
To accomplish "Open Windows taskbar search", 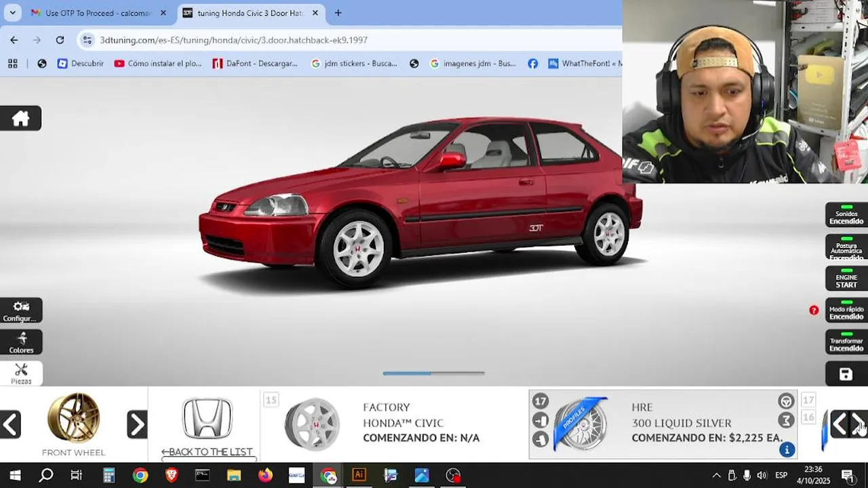I will [x=46, y=475].
